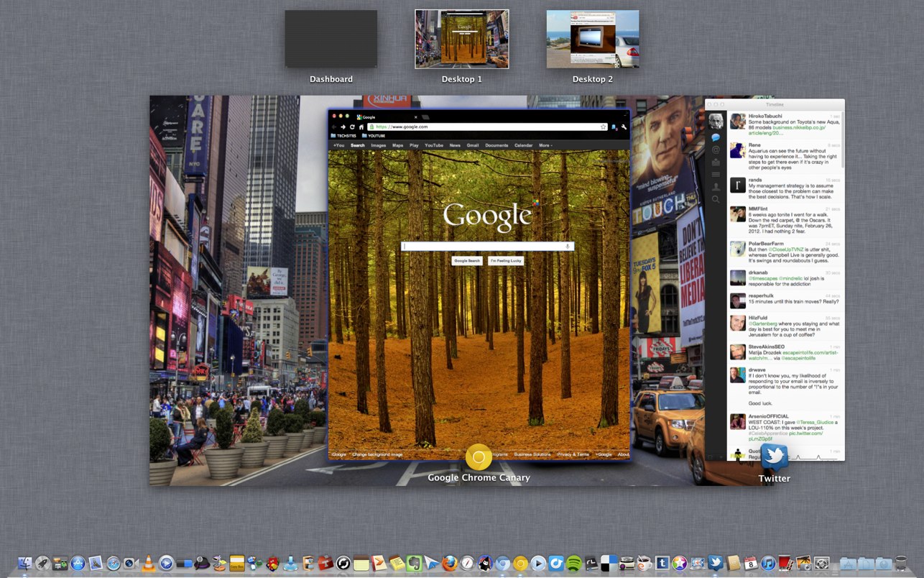Select the Google tab in Chrome
Viewport: 924px width, 578px height.
pyautogui.click(x=388, y=116)
